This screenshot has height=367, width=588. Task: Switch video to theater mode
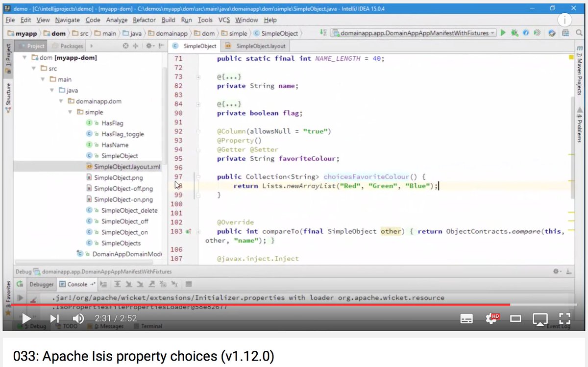[515, 319]
